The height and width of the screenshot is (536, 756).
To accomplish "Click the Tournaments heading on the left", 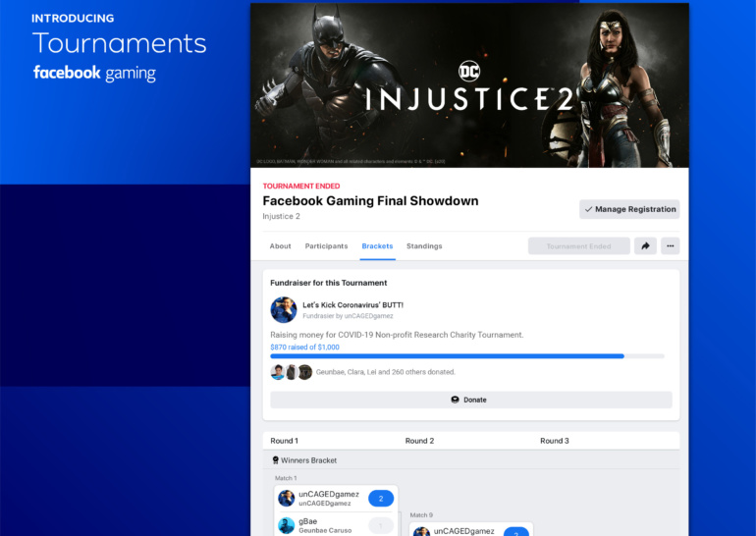I will click(x=120, y=43).
